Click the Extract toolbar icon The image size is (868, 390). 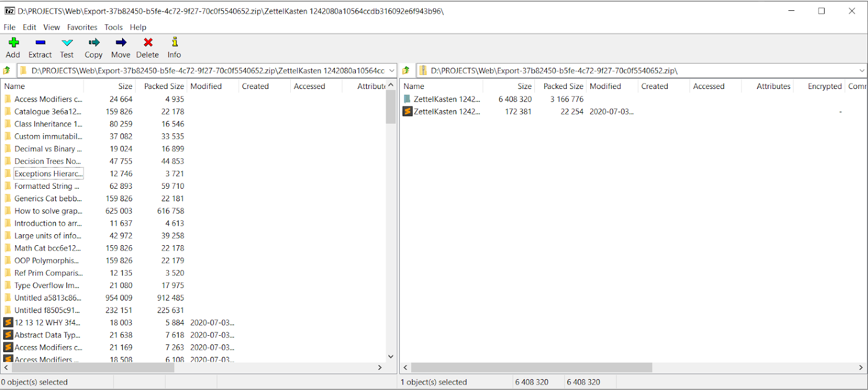click(x=40, y=42)
